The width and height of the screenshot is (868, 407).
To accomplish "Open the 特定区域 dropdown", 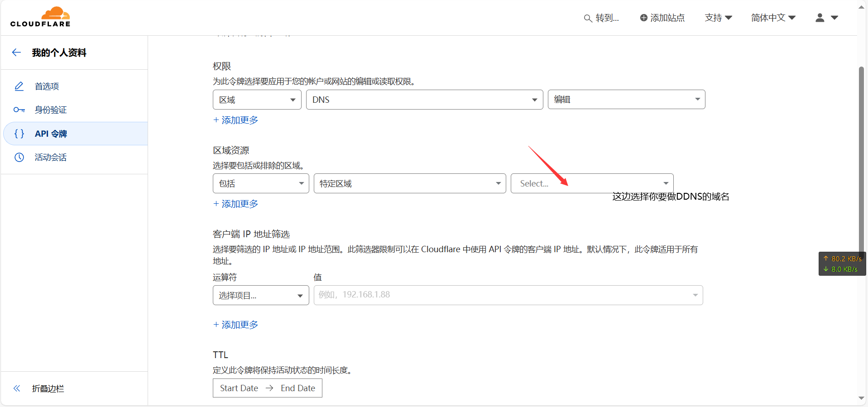I will (410, 183).
